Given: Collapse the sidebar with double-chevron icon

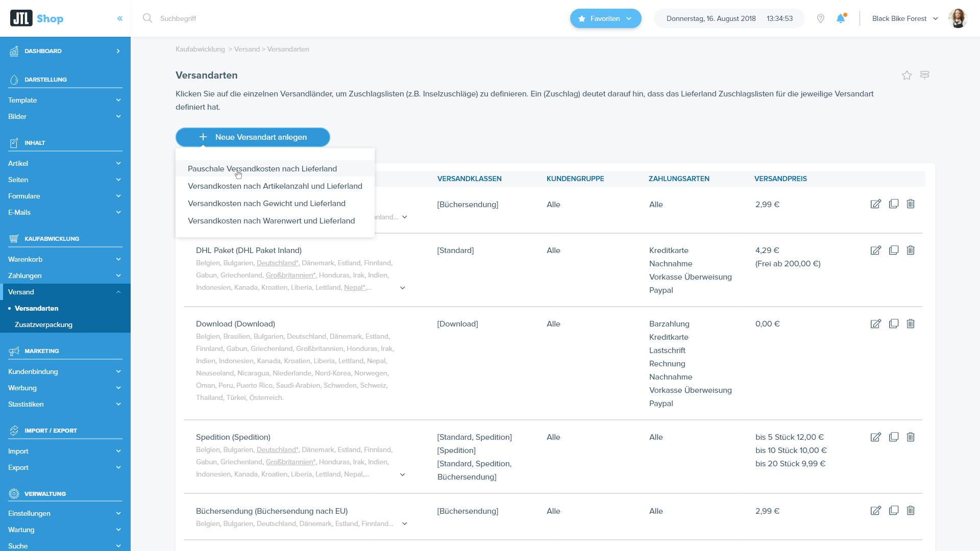Looking at the screenshot, I should click(120, 18).
